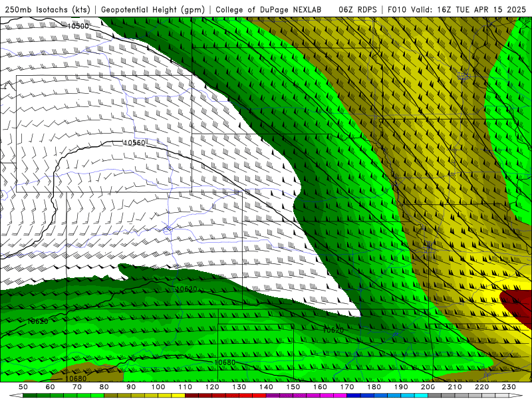The width and height of the screenshot is (532, 399).
Task: Click the 10560 height contour label
Action: point(134,143)
